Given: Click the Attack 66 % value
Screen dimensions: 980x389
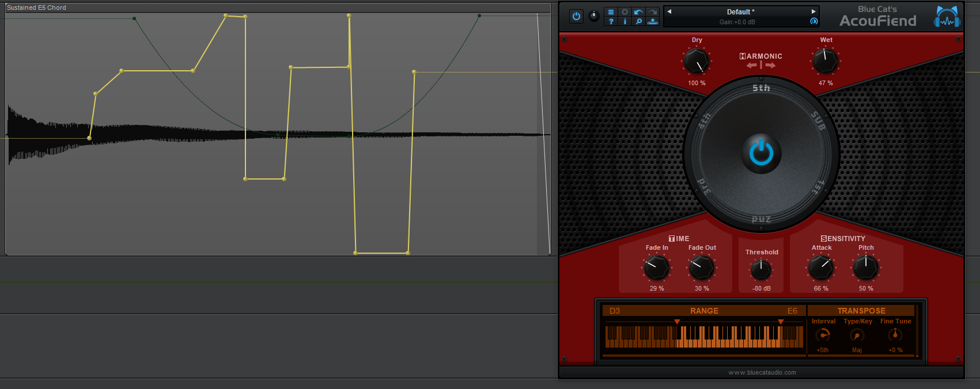Looking at the screenshot, I should tap(821, 288).
